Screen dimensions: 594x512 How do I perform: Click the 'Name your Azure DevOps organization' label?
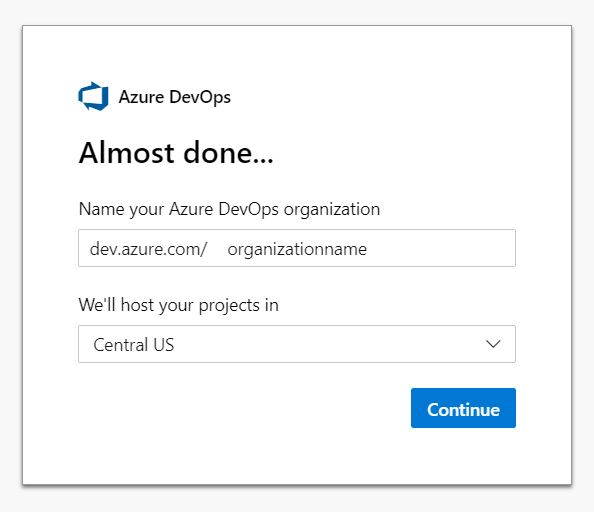pos(229,209)
